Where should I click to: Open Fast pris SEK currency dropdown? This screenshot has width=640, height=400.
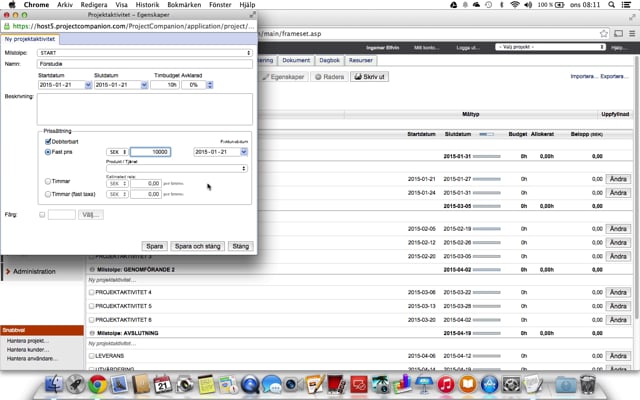[x=117, y=152]
